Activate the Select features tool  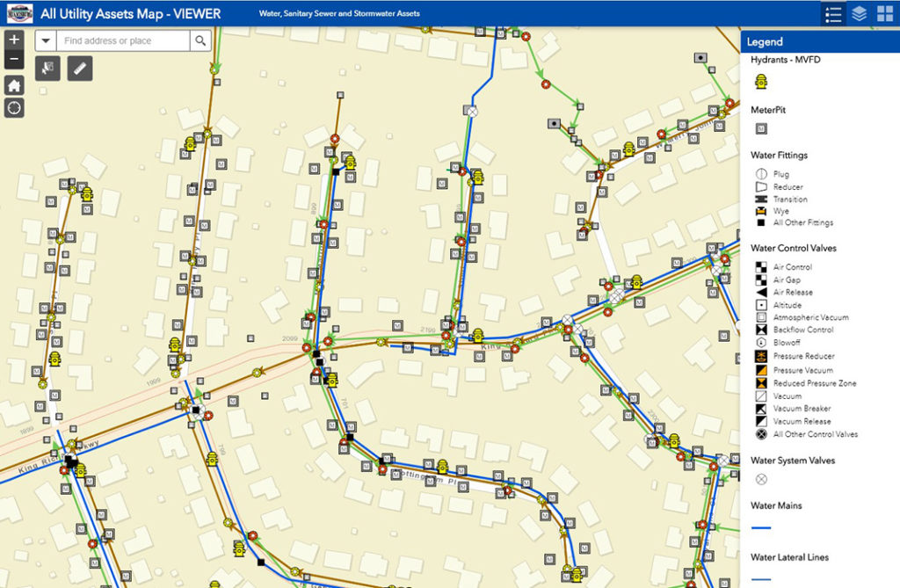[x=47, y=68]
